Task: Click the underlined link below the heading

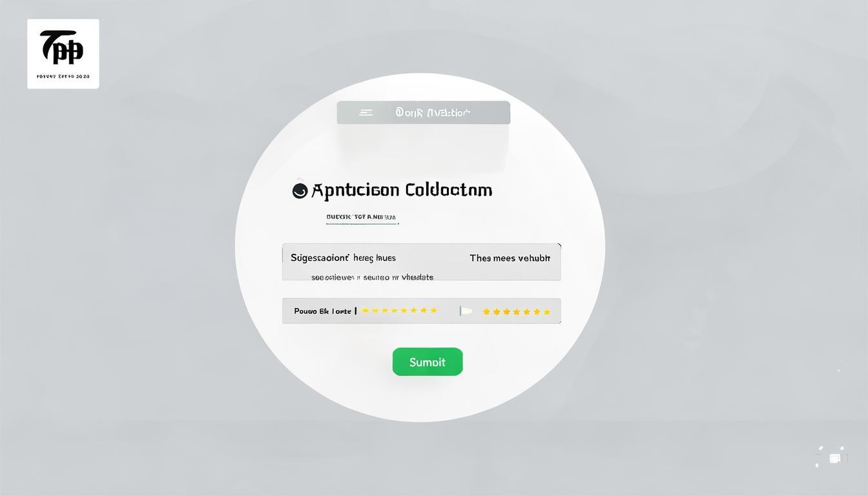Action: [x=362, y=218]
